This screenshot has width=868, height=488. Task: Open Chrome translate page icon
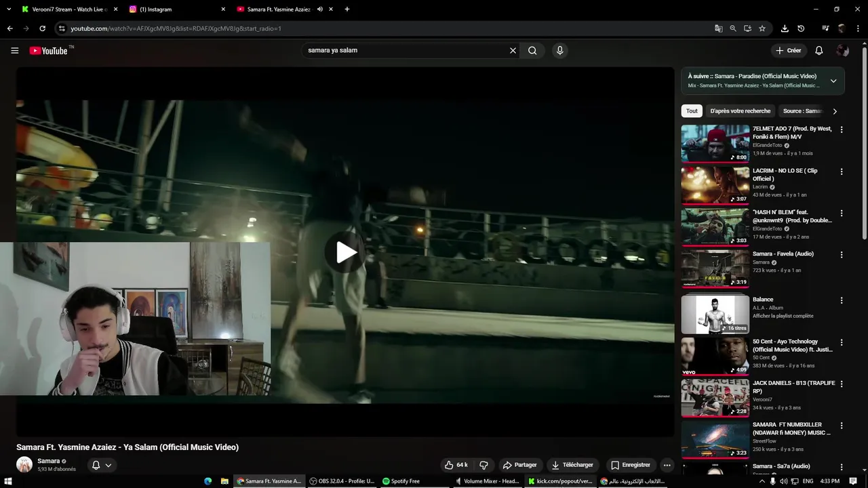pos(718,28)
